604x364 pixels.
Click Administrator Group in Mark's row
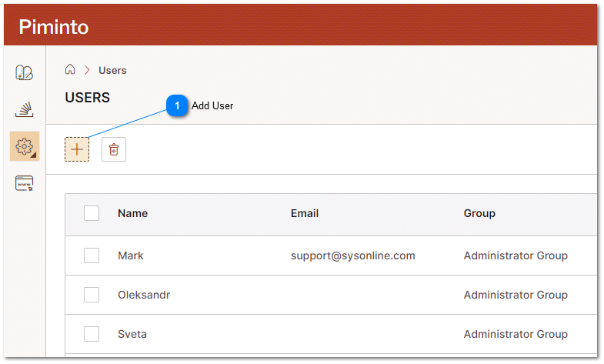click(516, 256)
